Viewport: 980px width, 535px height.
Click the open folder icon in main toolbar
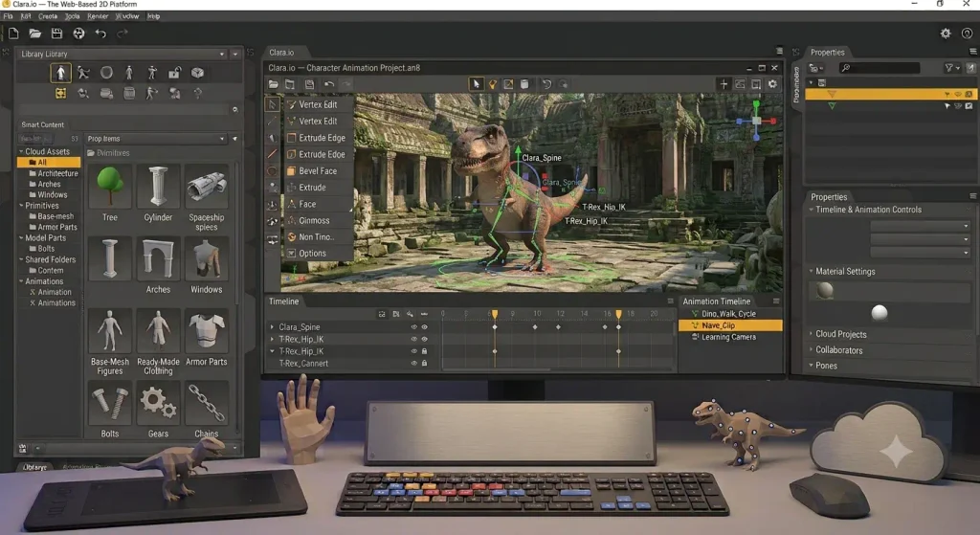click(35, 33)
